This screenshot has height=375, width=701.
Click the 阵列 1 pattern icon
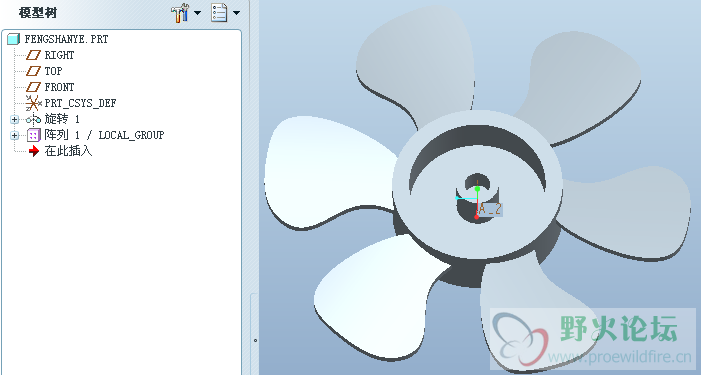point(34,135)
